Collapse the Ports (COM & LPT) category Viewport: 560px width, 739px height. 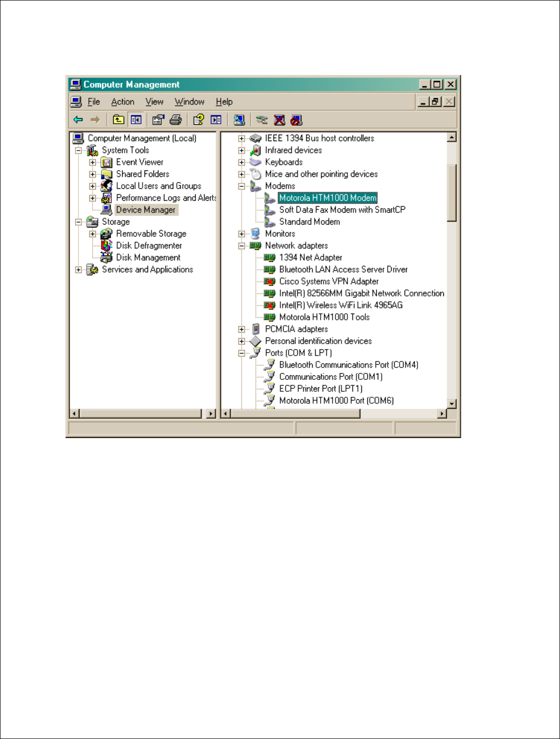coord(241,353)
